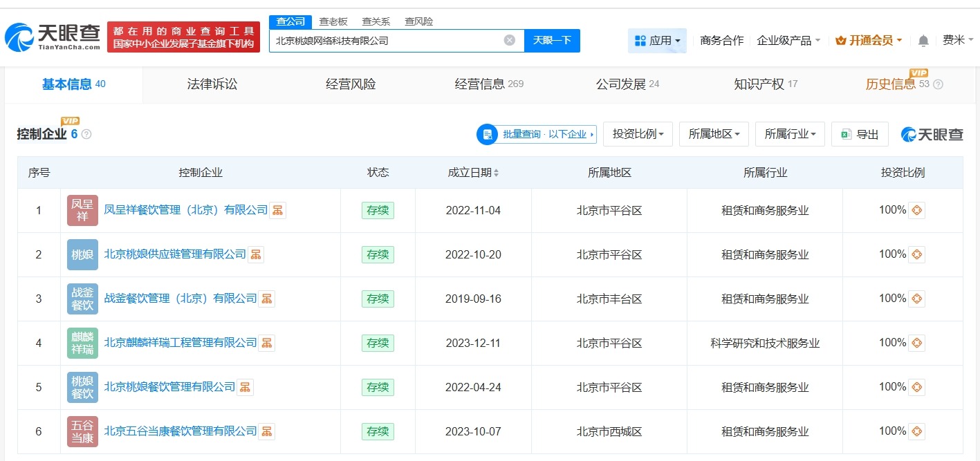Switch to the 法律诉讼 tab
The image size is (980, 461).
pos(212,84)
